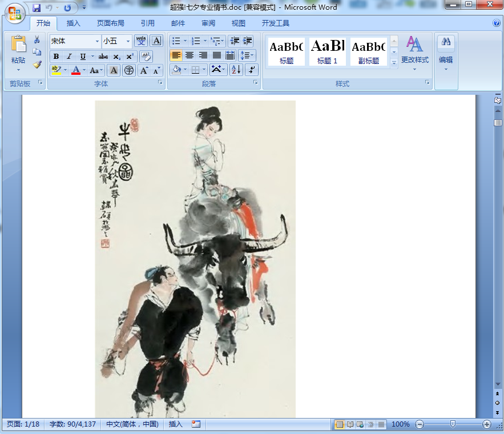Toggle italic formatting
Image resolution: width=504 pixels, height=434 pixels.
(69, 57)
